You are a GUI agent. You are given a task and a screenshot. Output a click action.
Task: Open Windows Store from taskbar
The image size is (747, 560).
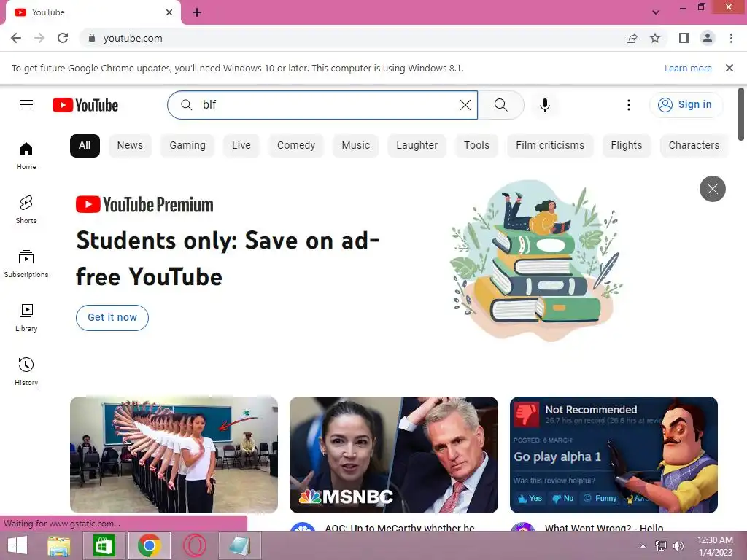[104, 545]
